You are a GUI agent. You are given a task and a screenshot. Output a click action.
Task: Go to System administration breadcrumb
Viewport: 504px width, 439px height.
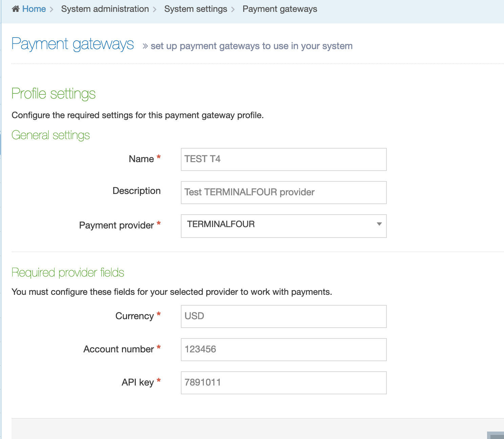tap(105, 9)
